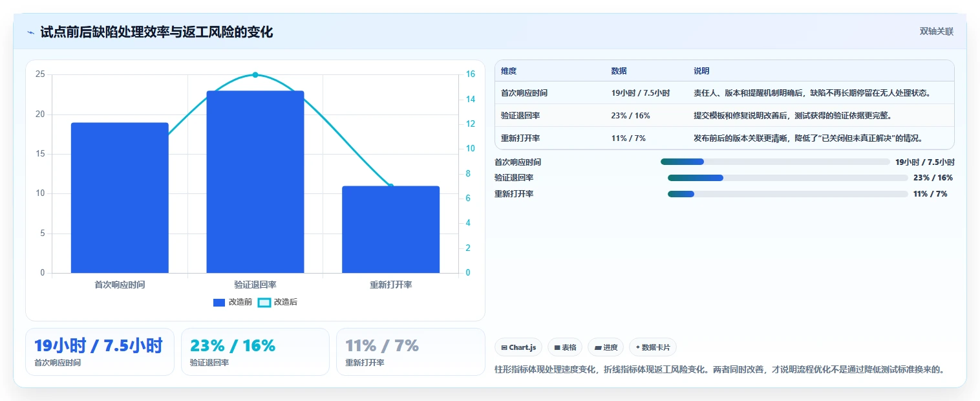
Task: Click the 验证退回率 table row label
Action: 520,116
